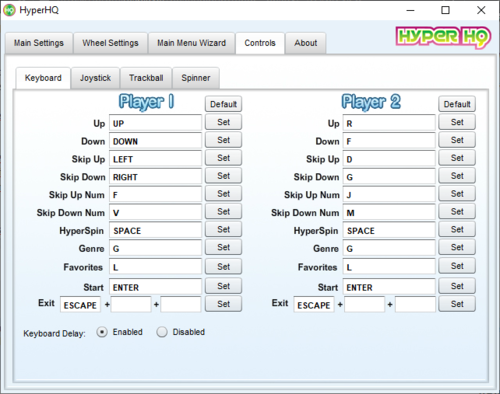Click Player 1 third Exit key field
Viewport: 500px width, 394px height.
(181, 305)
